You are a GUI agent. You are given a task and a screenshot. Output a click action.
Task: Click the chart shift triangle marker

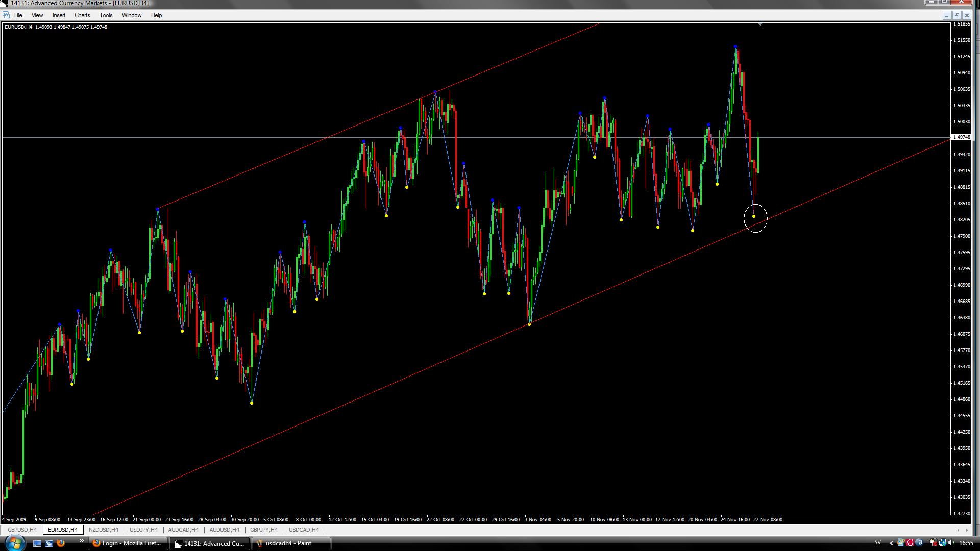(x=760, y=24)
